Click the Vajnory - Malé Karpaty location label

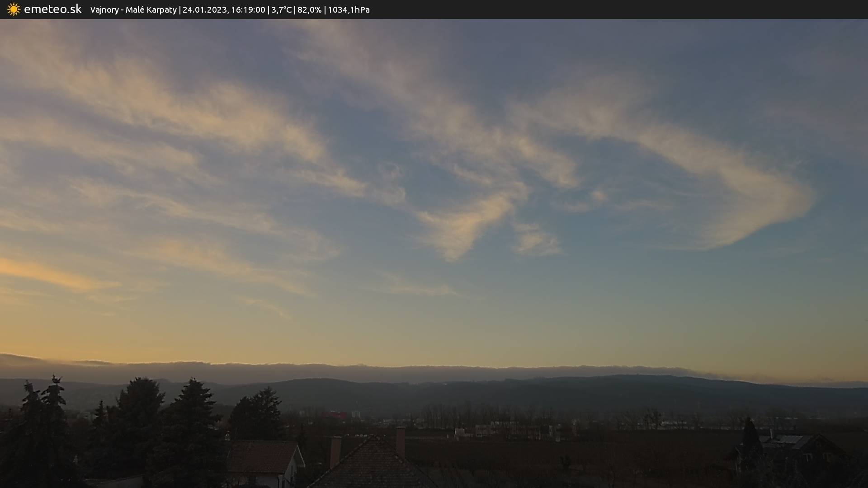click(133, 10)
